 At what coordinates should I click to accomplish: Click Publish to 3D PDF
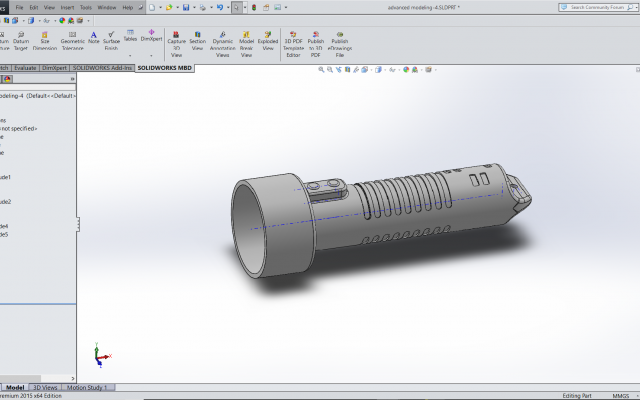(x=316, y=44)
